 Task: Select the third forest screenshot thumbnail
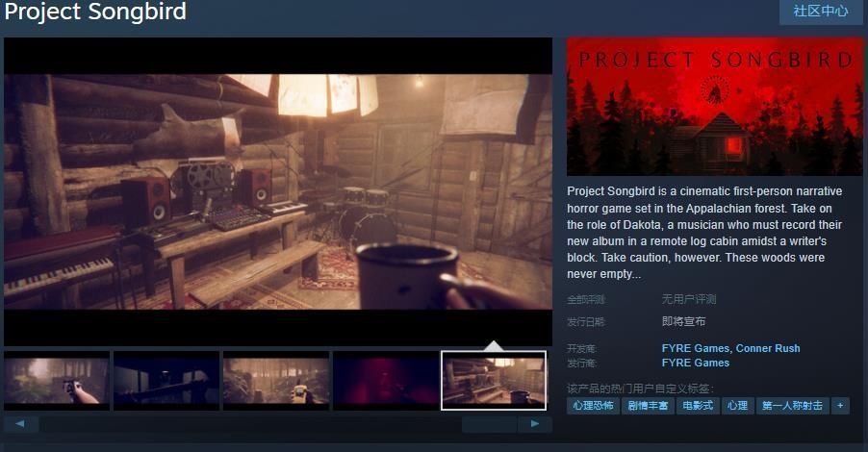point(276,381)
